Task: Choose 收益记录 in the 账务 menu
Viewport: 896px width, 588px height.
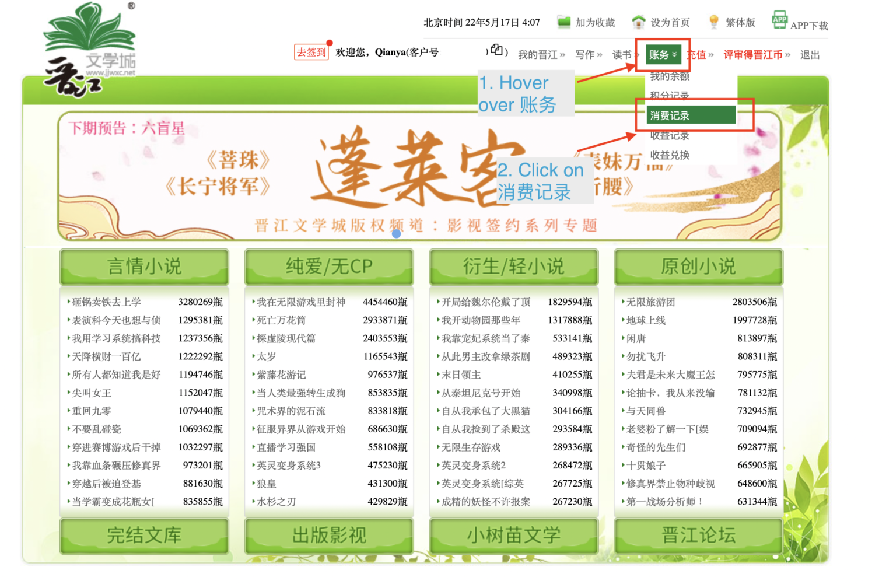Action: pos(670,135)
